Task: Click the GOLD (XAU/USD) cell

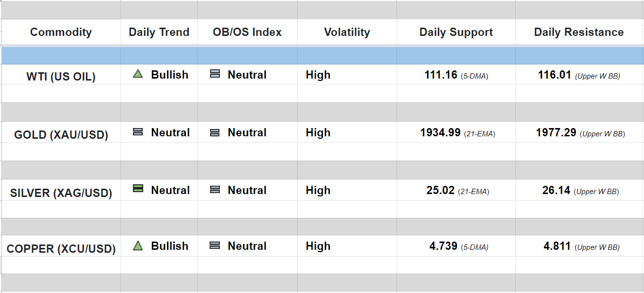Action: pos(61,135)
